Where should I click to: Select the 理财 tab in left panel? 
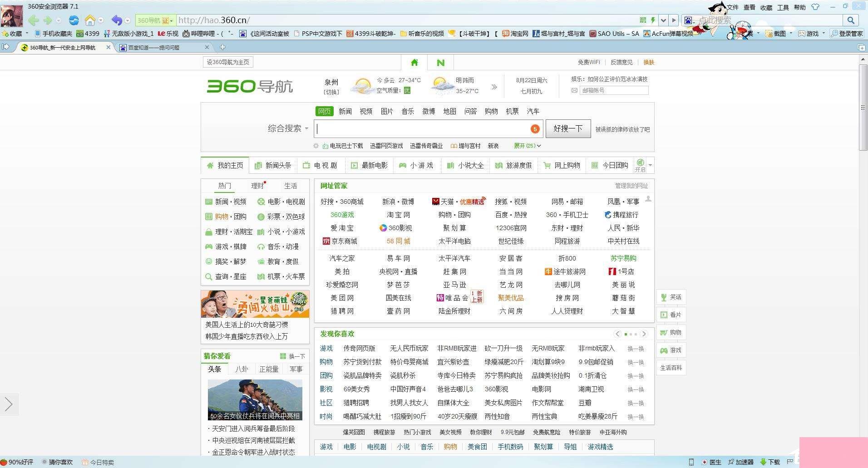click(x=257, y=186)
